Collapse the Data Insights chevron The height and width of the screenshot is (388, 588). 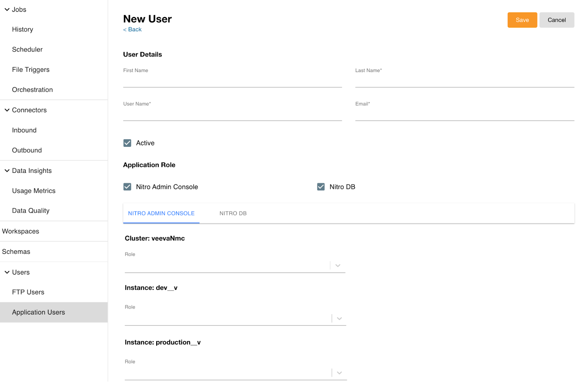7,171
